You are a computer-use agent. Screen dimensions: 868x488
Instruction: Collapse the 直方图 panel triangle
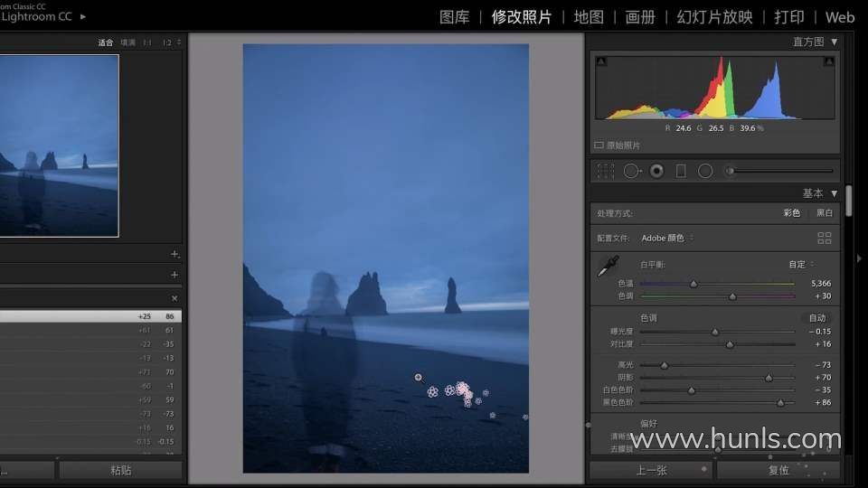[835, 42]
